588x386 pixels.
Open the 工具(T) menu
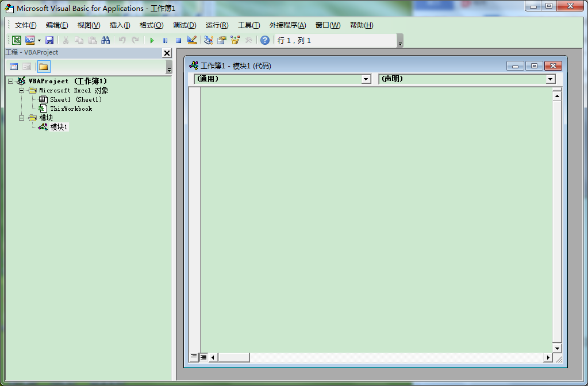pyautogui.click(x=249, y=25)
